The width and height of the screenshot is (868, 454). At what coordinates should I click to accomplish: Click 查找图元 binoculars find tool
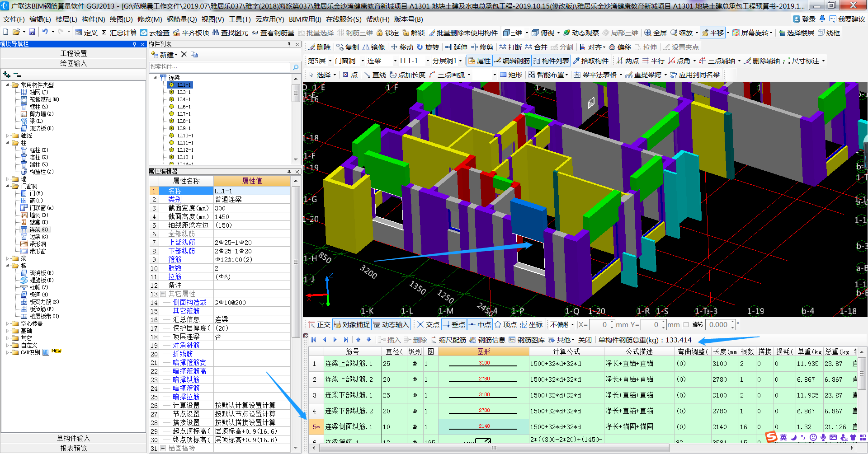click(x=230, y=33)
